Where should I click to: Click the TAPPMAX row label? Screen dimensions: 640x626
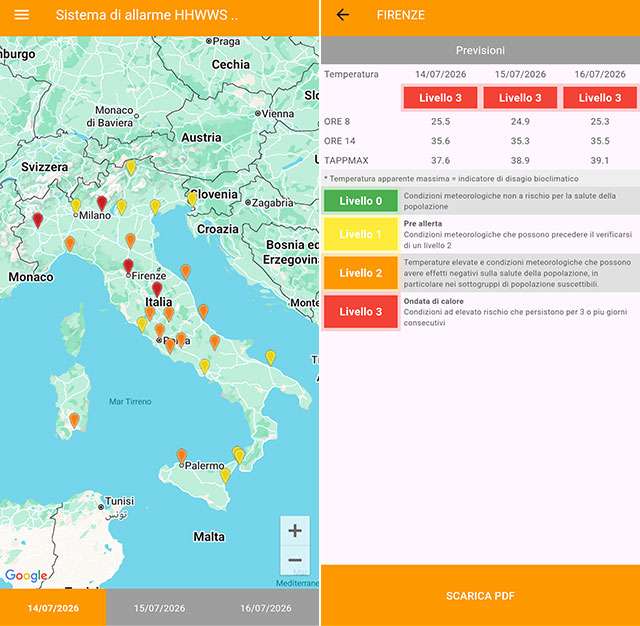tap(346, 160)
